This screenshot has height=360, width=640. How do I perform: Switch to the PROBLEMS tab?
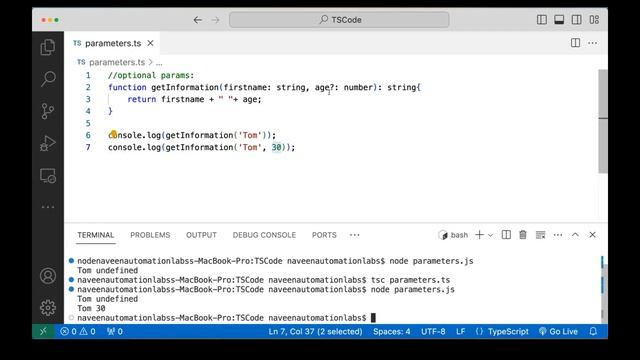point(150,235)
